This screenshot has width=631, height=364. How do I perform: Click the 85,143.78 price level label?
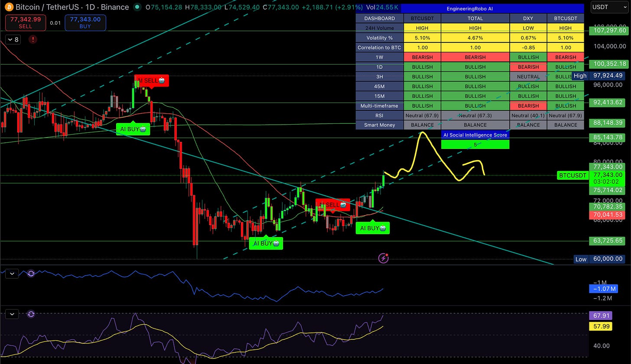click(608, 138)
